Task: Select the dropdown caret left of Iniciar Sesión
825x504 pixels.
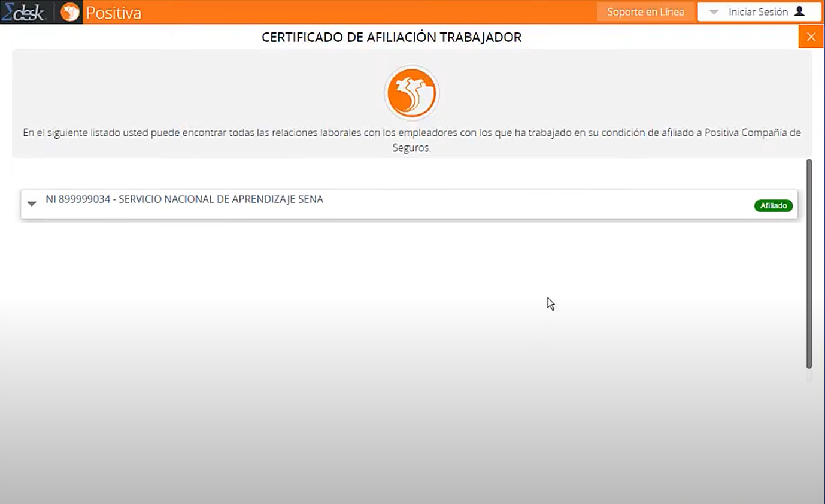Action: (712, 11)
